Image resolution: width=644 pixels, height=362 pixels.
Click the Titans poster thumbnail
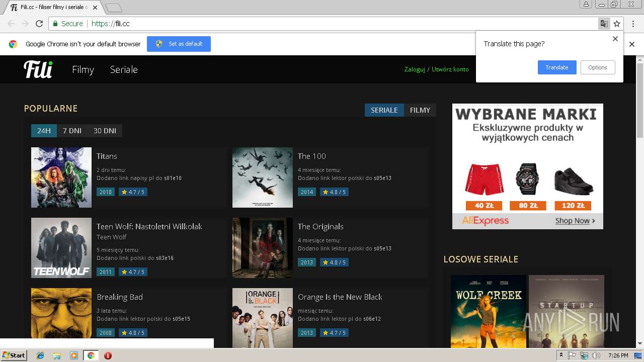[61, 177]
